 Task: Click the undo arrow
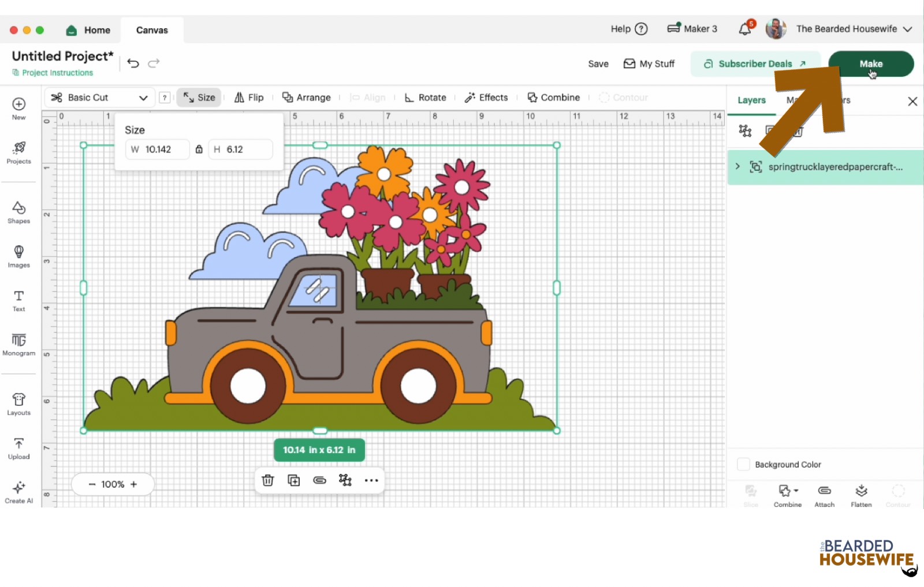[133, 63]
